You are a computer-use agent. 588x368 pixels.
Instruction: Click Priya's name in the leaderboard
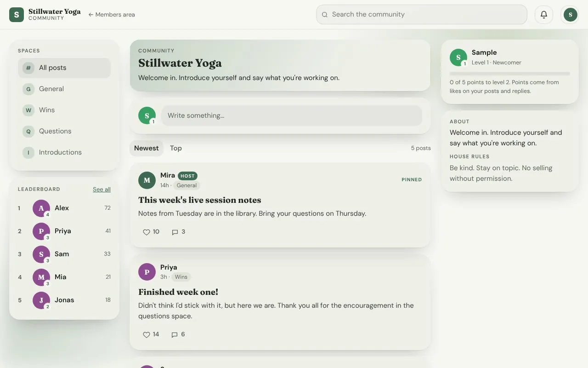tap(63, 231)
